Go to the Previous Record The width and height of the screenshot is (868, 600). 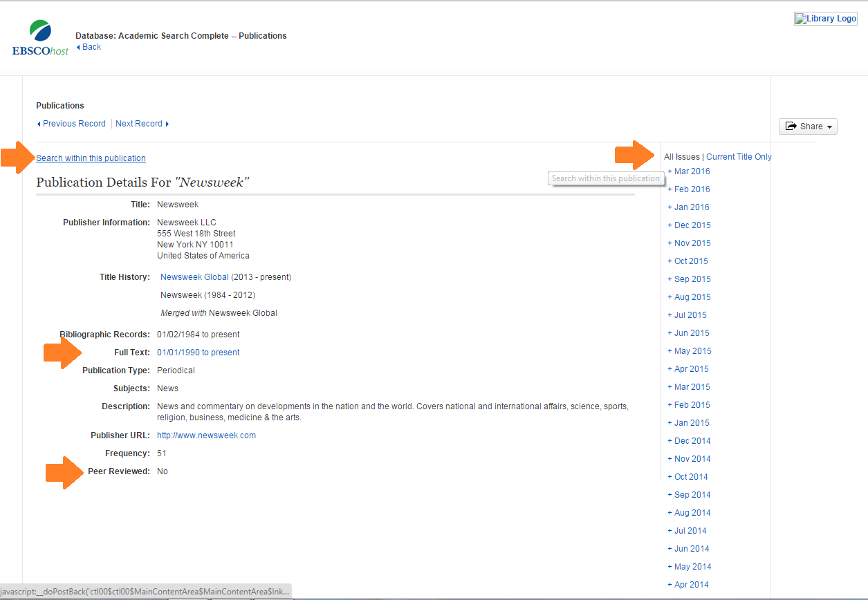pyautogui.click(x=74, y=123)
